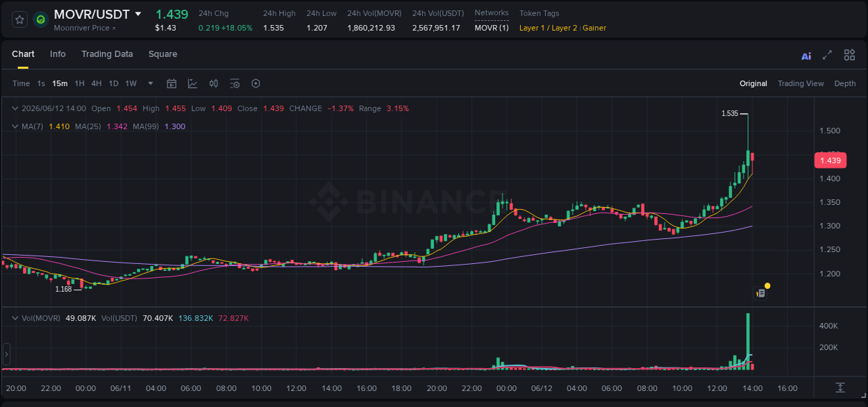Open the MOVR/USDT trading pair dropdown arrow
Image resolution: width=868 pixels, height=407 pixels.
138,14
